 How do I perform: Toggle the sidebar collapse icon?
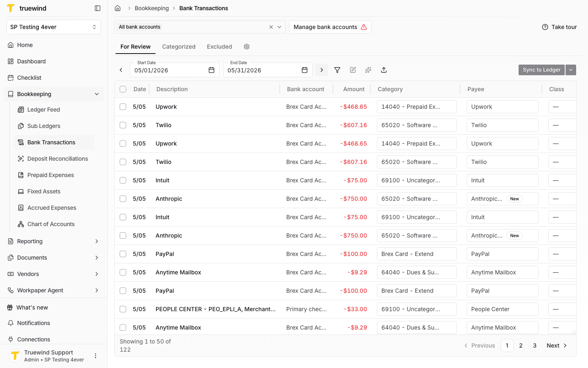98,8
